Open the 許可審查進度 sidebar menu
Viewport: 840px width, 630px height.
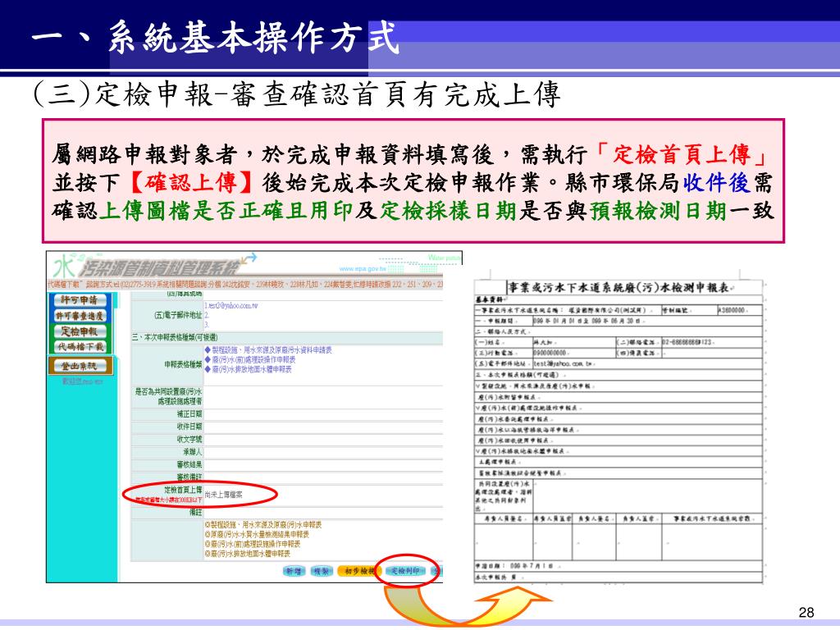80,316
